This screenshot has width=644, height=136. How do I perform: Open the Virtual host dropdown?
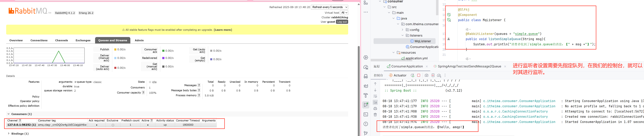344,13
